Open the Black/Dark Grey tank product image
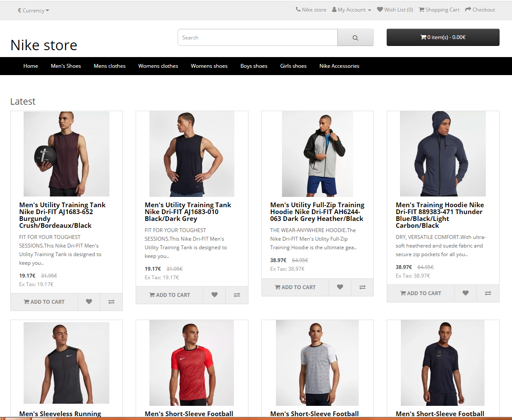The width and height of the screenshot is (512, 420). pos(192,154)
